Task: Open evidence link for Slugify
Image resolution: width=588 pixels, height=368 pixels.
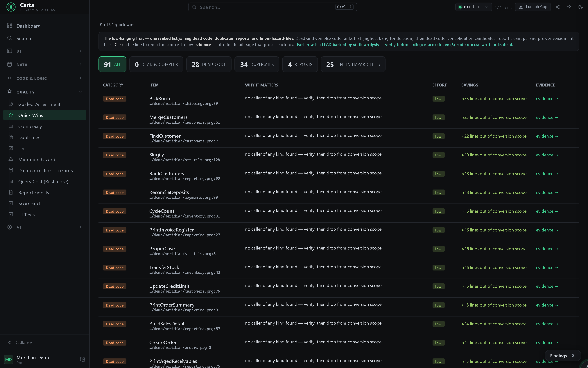Action: 547,155
